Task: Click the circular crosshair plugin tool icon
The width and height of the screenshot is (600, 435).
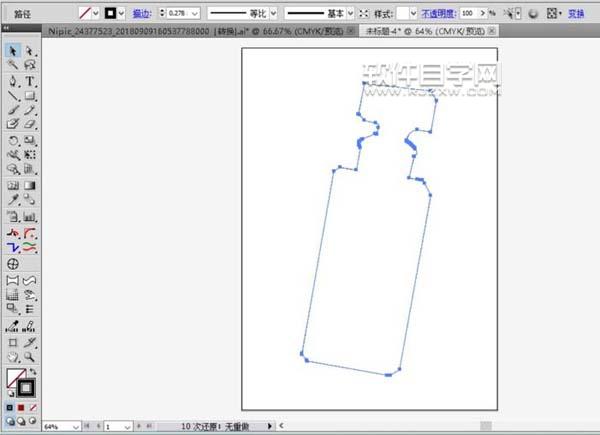Action: [x=13, y=264]
